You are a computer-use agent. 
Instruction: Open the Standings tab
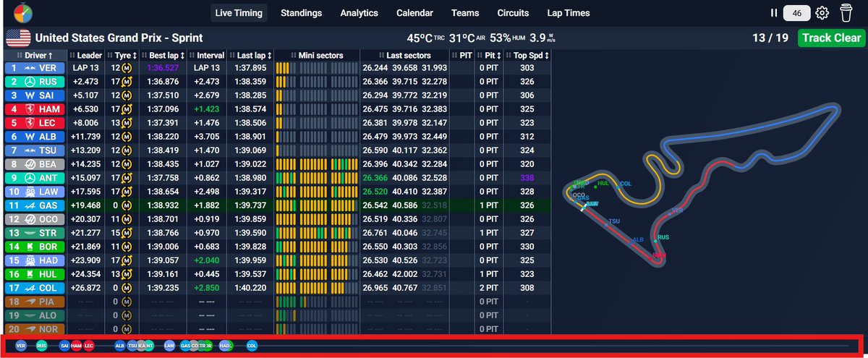tap(302, 13)
